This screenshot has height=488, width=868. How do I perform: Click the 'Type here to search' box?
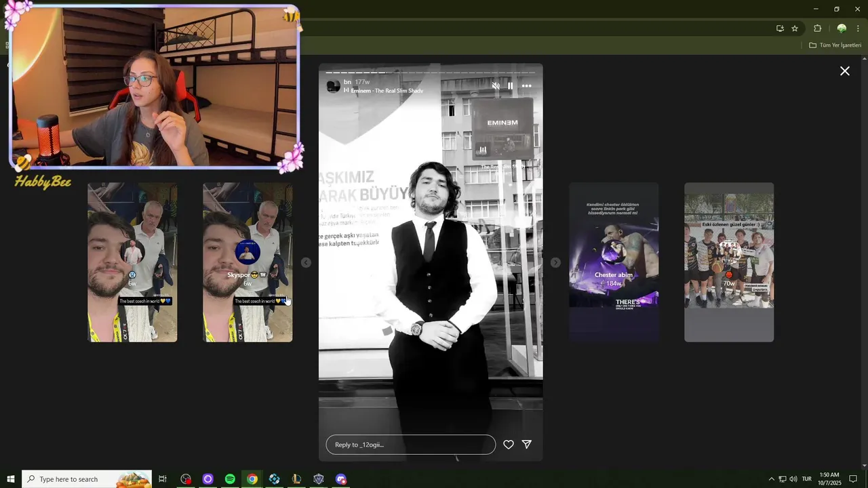pyautogui.click(x=87, y=479)
